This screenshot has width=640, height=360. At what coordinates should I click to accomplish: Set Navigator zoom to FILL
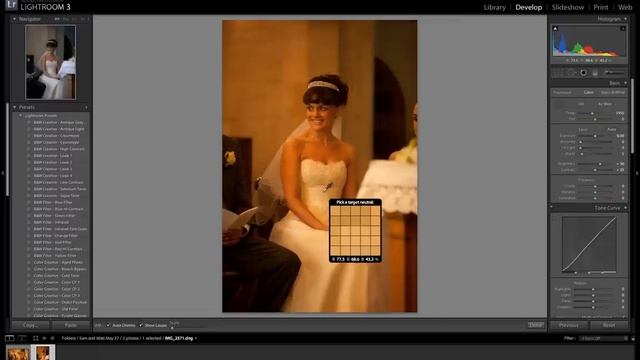pos(66,19)
